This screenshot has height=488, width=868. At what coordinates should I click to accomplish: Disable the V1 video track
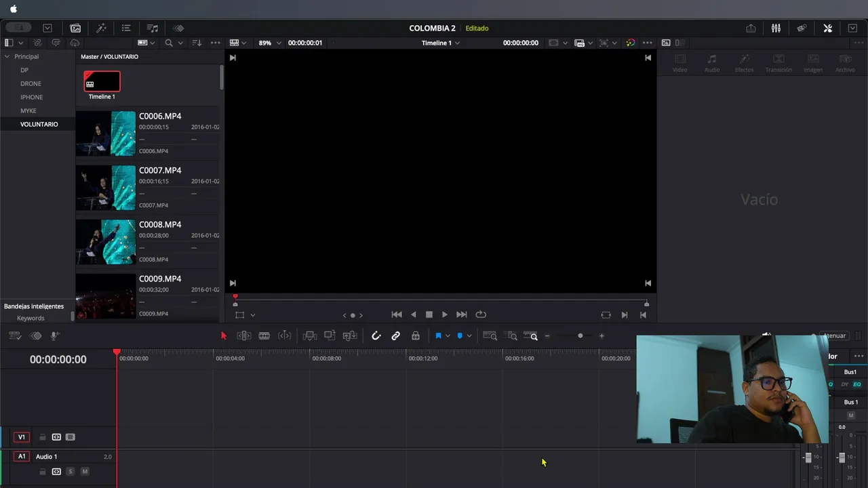click(x=71, y=437)
